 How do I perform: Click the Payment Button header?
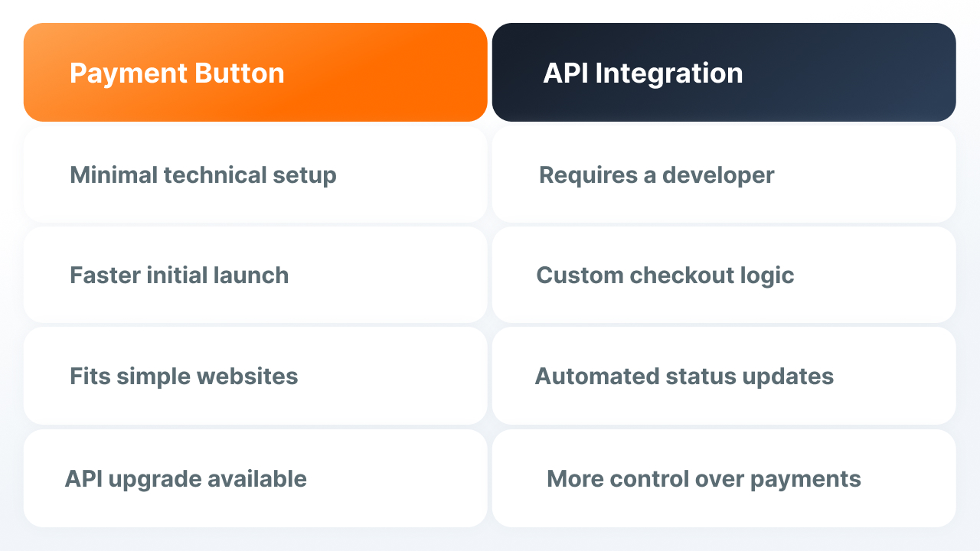(x=256, y=73)
